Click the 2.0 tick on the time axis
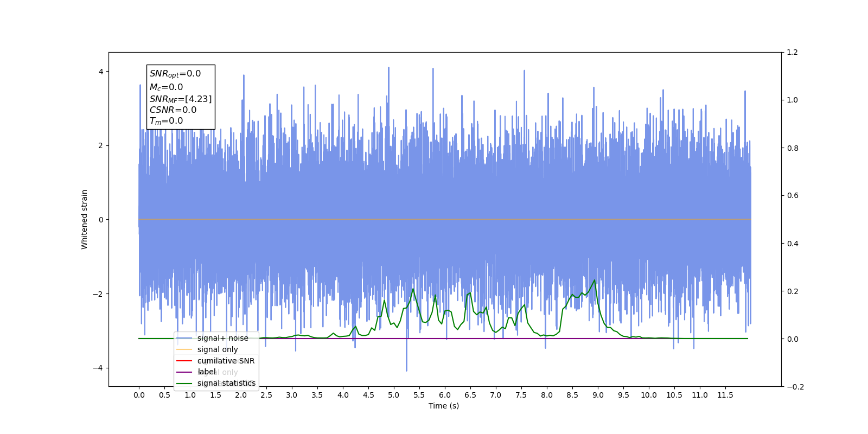 coord(241,395)
